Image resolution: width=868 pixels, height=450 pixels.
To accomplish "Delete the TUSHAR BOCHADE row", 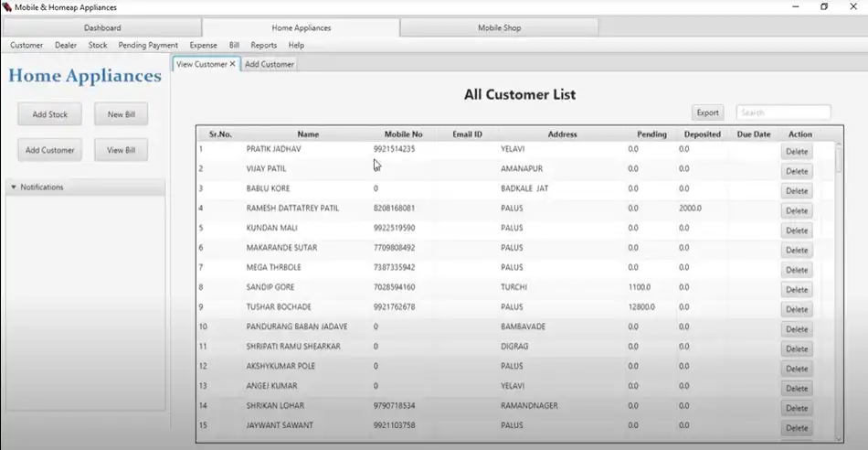I will [797, 309].
